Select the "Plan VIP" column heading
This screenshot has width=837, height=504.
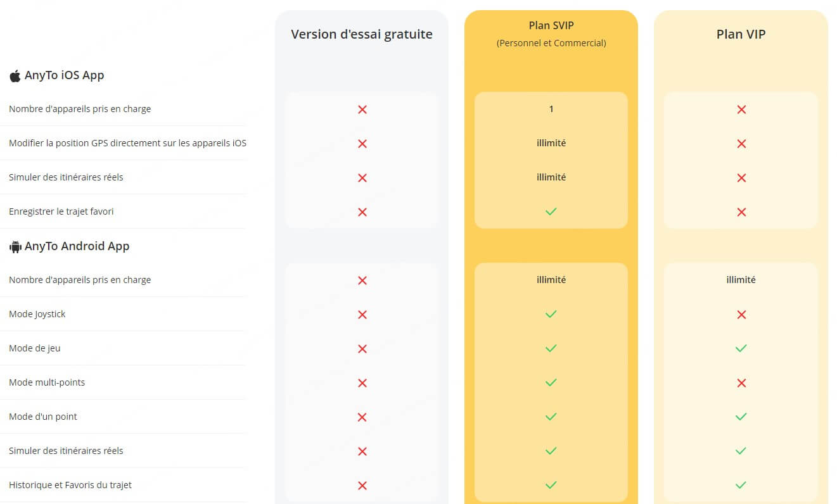click(741, 34)
